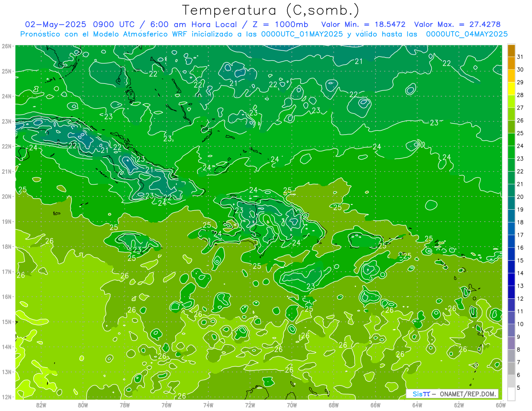The height and width of the screenshot is (411, 532).
Task: Click the title 'Temperatura (C,somb.)'
Action: pyautogui.click(x=271, y=10)
